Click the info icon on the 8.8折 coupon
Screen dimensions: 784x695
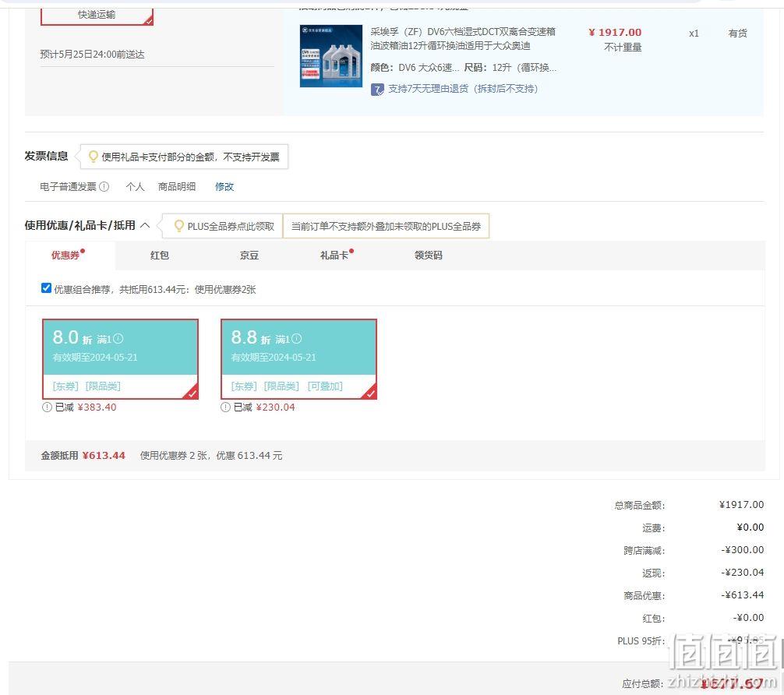296,339
